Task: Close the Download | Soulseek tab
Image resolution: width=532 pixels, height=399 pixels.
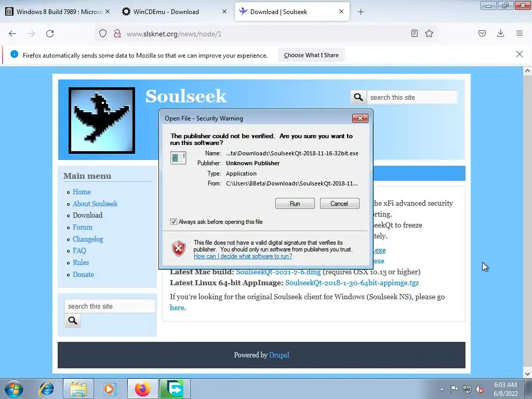Action: point(341,11)
